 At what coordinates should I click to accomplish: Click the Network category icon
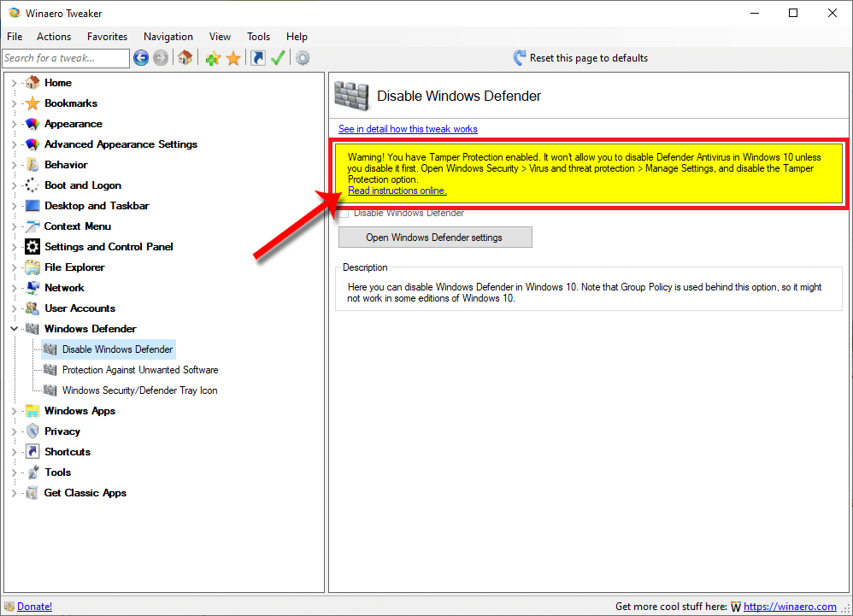click(x=32, y=288)
